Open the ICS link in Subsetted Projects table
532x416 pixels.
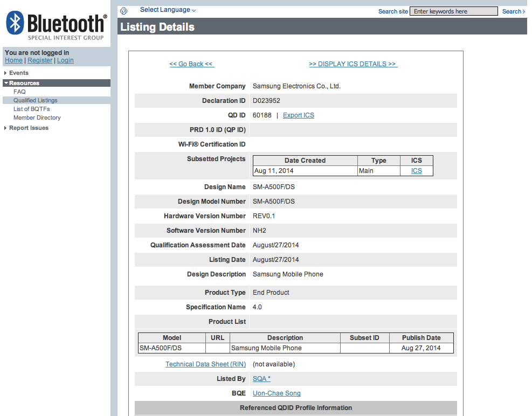[416, 171]
